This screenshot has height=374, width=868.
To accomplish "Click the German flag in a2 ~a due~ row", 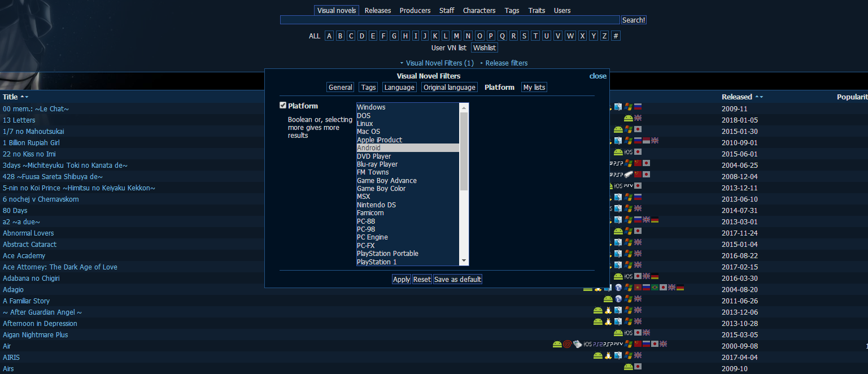I will [655, 220].
